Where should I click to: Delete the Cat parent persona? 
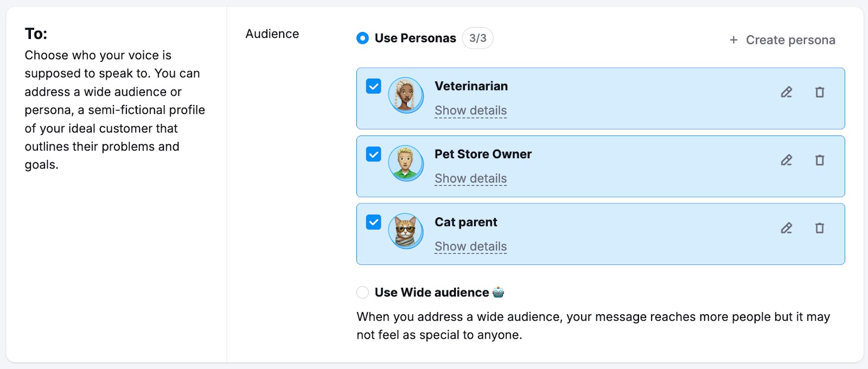tap(819, 228)
